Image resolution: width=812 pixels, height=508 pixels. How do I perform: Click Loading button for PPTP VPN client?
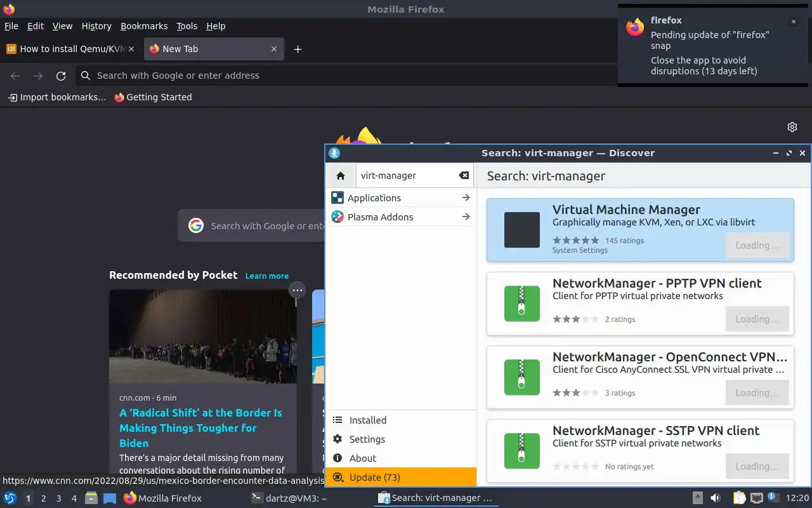pos(757,319)
